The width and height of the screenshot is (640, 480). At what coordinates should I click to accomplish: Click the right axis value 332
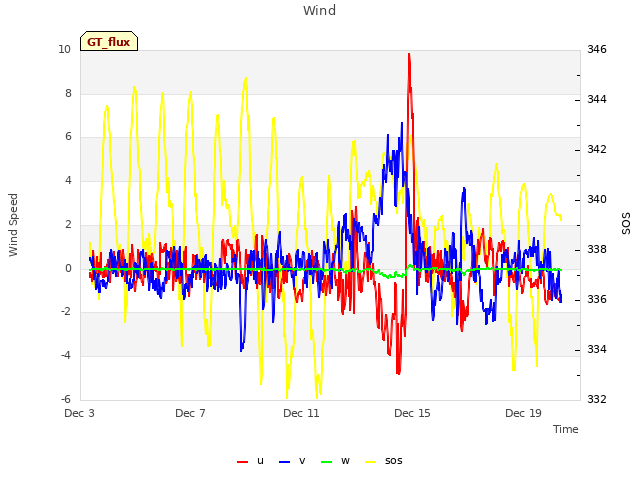tap(597, 399)
